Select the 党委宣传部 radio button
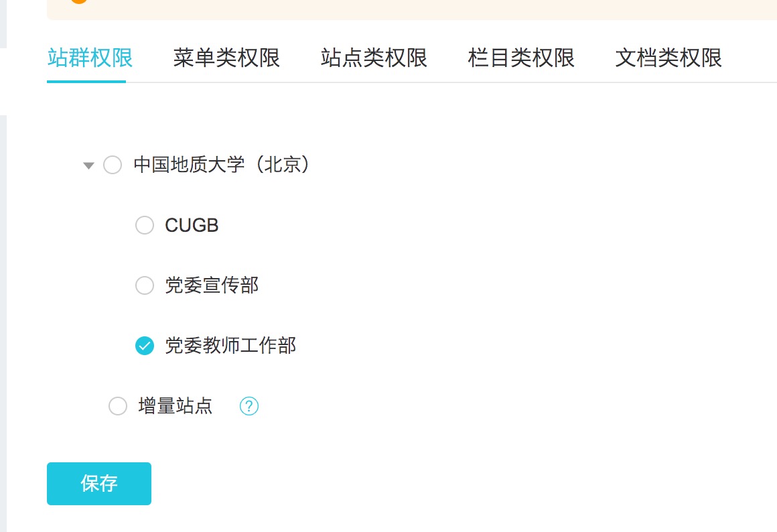Image resolution: width=777 pixels, height=532 pixels. click(x=145, y=285)
